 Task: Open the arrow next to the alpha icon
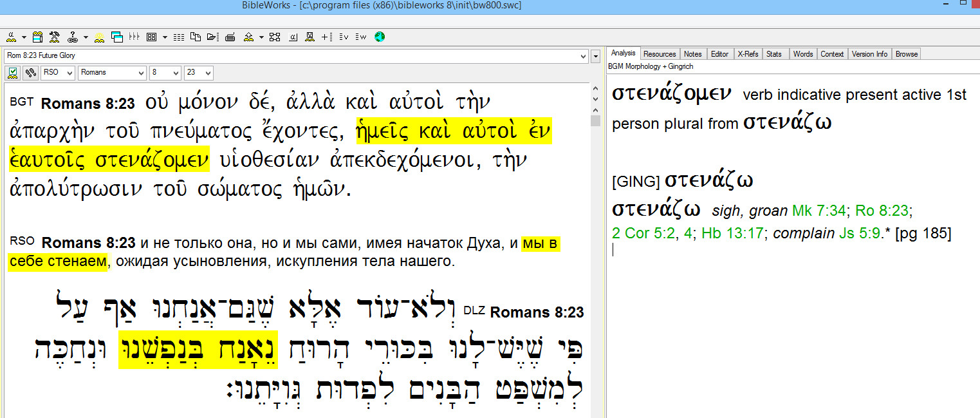(x=24, y=37)
